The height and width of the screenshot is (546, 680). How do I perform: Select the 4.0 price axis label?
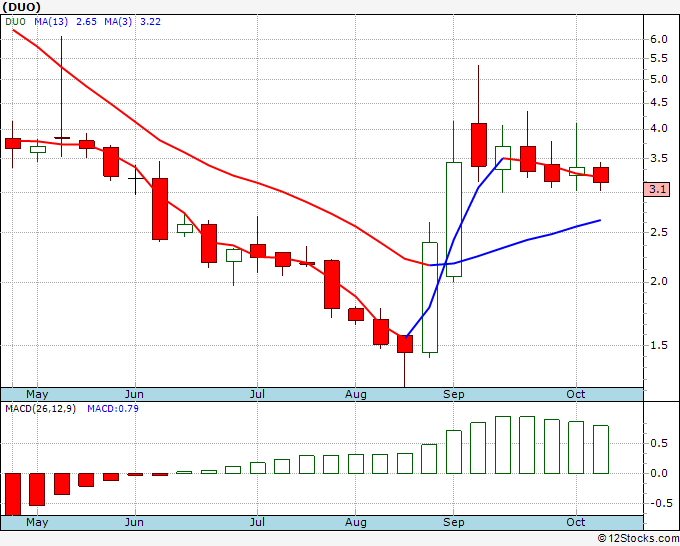pyautogui.click(x=659, y=129)
